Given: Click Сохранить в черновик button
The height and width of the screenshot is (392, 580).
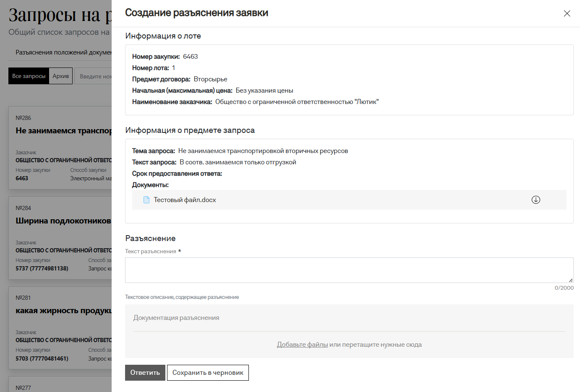Looking at the screenshot, I should point(208,373).
